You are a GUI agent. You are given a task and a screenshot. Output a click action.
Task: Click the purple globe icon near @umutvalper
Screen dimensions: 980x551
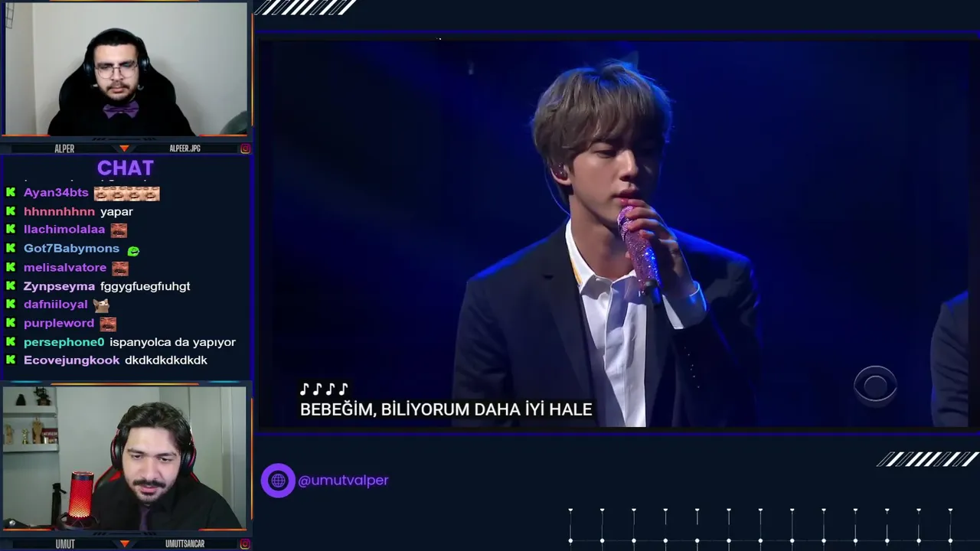coord(278,481)
